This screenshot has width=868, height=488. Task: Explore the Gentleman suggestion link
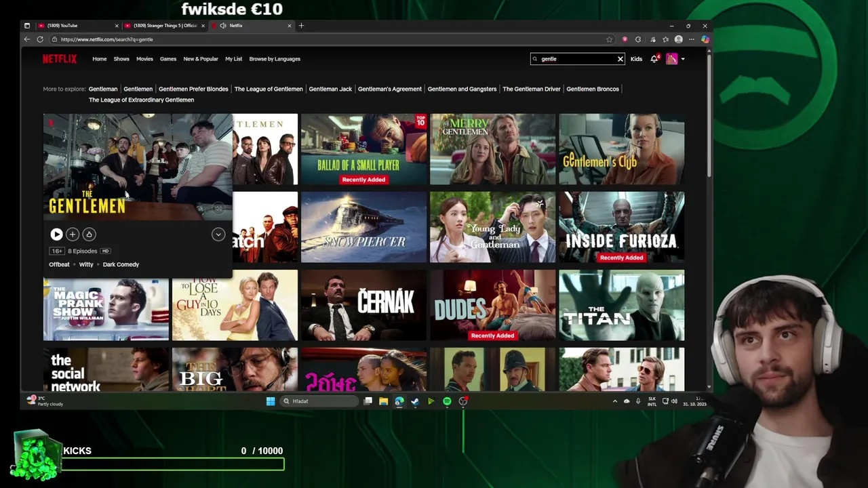pyautogui.click(x=103, y=89)
